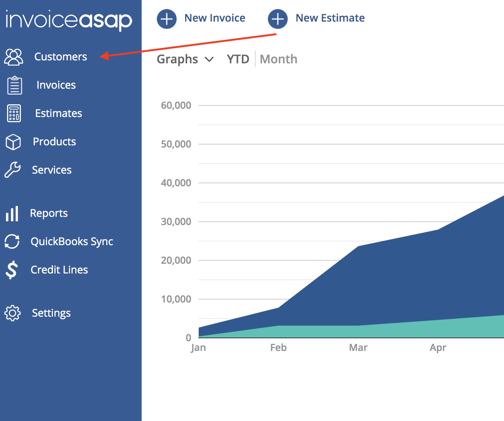Click the Reports bar chart icon
504x421 pixels.
click(12, 214)
